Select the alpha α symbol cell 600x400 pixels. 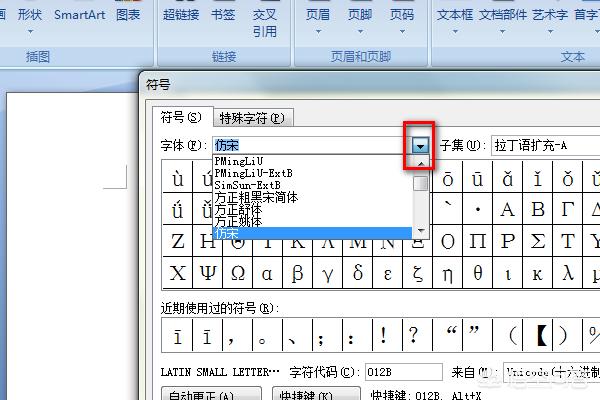click(267, 273)
